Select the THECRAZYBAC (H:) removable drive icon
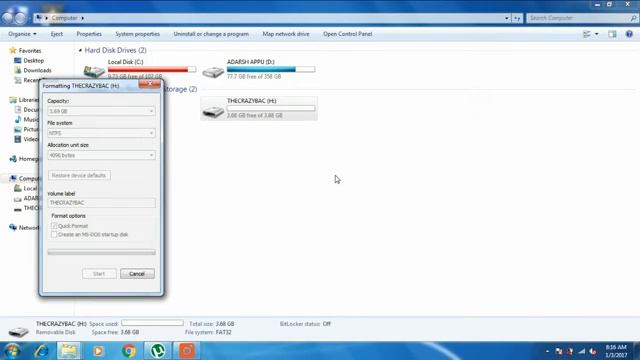Viewport: 640px width, 360px height. [213, 111]
